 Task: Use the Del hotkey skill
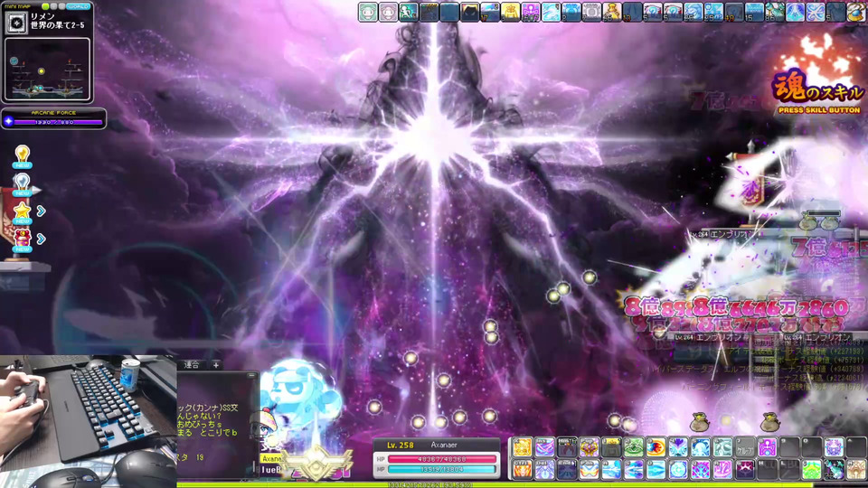(544, 470)
